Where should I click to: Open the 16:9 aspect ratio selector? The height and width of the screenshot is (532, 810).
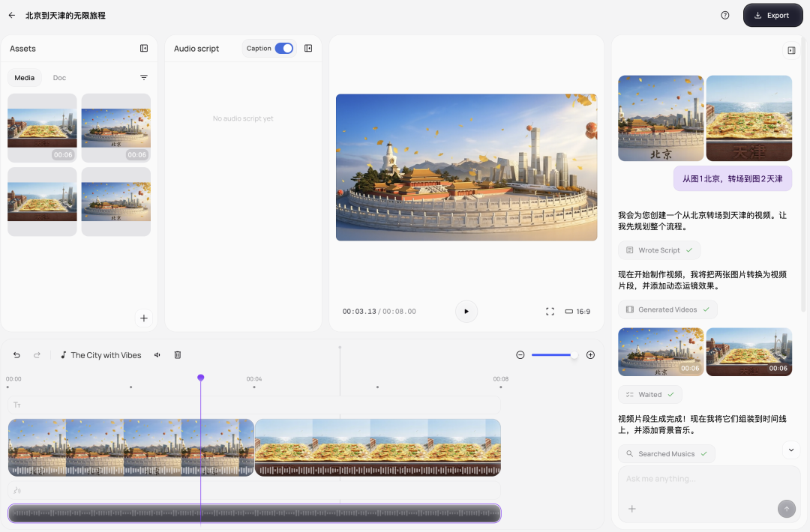pyautogui.click(x=577, y=312)
